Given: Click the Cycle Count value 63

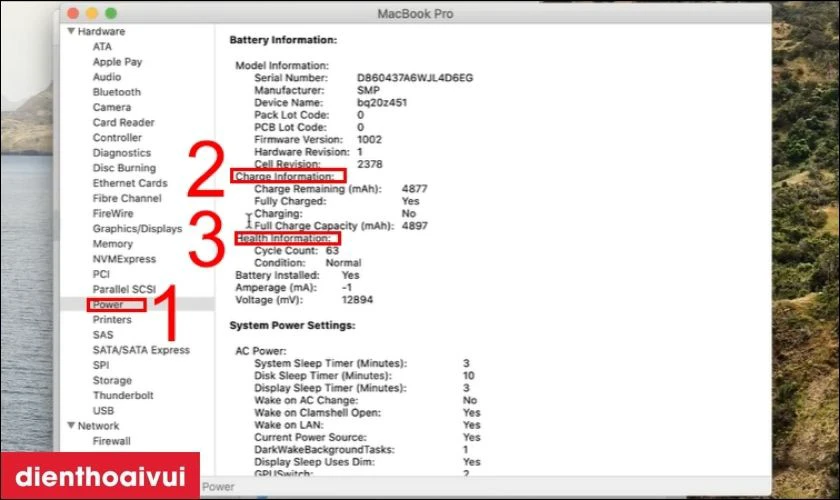Looking at the screenshot, I should 332,250.
